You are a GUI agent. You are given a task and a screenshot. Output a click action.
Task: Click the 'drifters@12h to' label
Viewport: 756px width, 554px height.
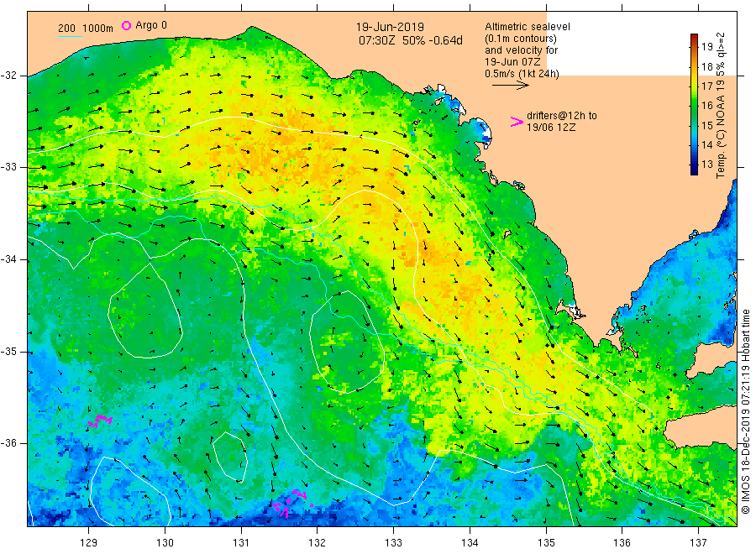pyautogui.click(x=562, y=116)
